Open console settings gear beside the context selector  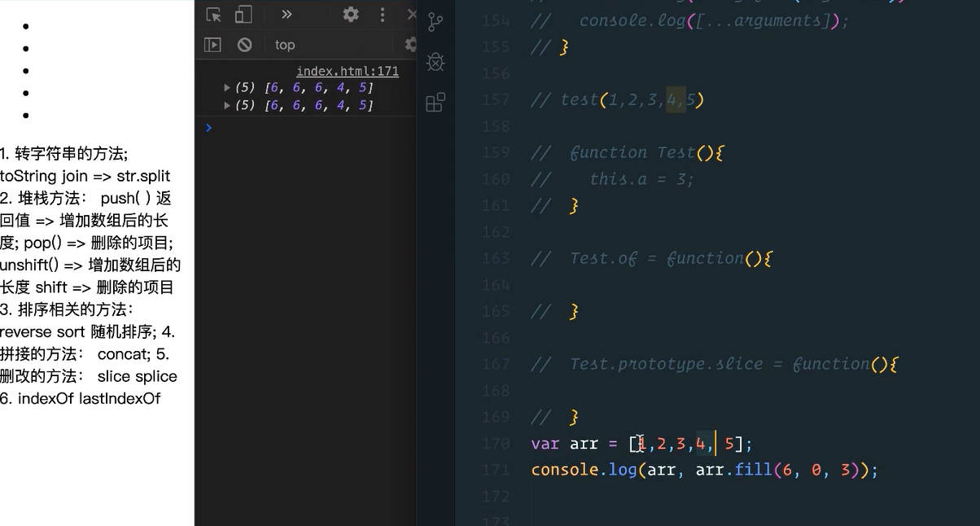pyautogui.click(x=411, y=45)
